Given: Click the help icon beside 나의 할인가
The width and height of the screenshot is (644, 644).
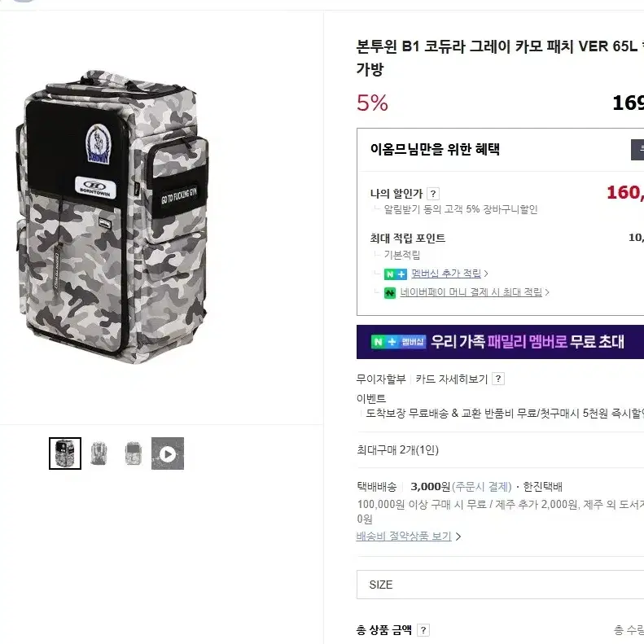Looking at the screenshot, I should click(433, 194).
